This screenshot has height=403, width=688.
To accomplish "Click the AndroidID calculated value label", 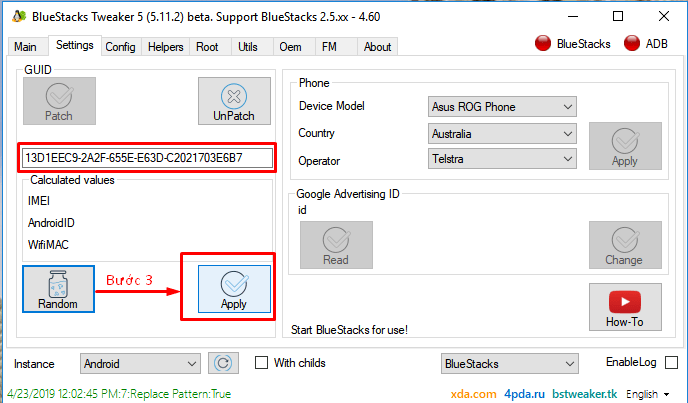I will click(51, 223).
